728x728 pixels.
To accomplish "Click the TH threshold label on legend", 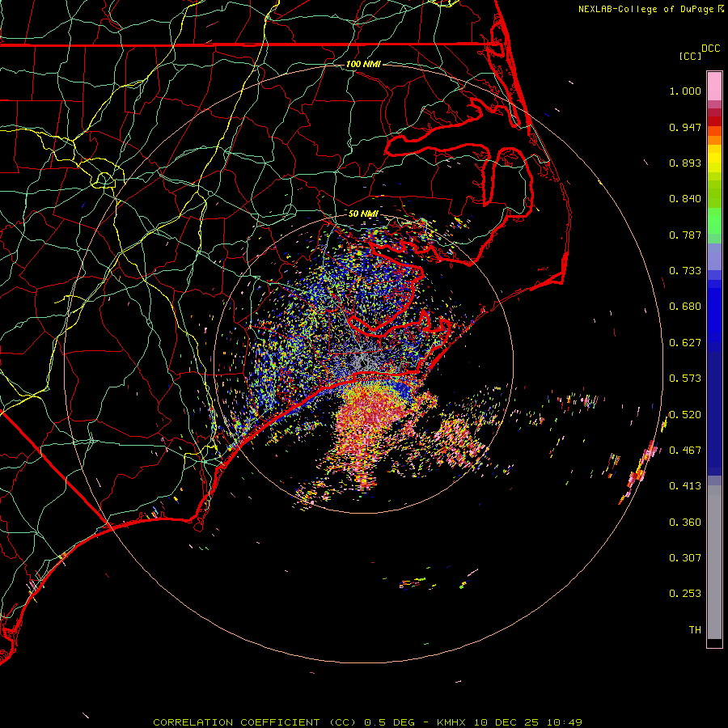I will [x=695, y=630].
